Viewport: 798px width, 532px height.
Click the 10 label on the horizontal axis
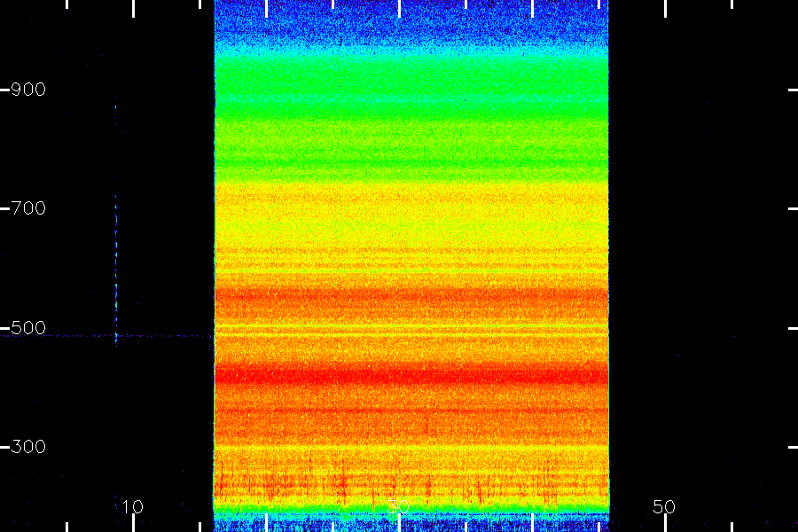pos(132,507)
